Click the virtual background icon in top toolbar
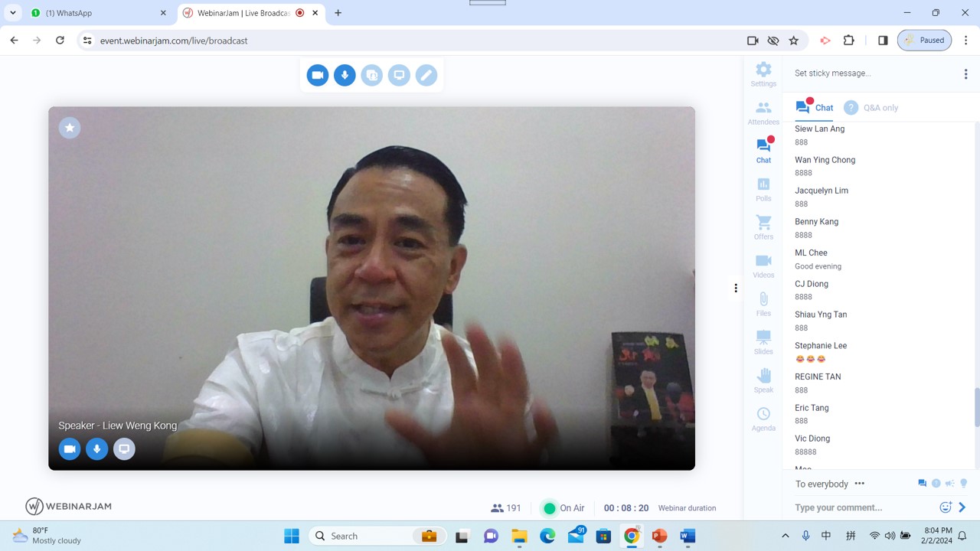The image size is (980, 551). click(x=372, y=75)
